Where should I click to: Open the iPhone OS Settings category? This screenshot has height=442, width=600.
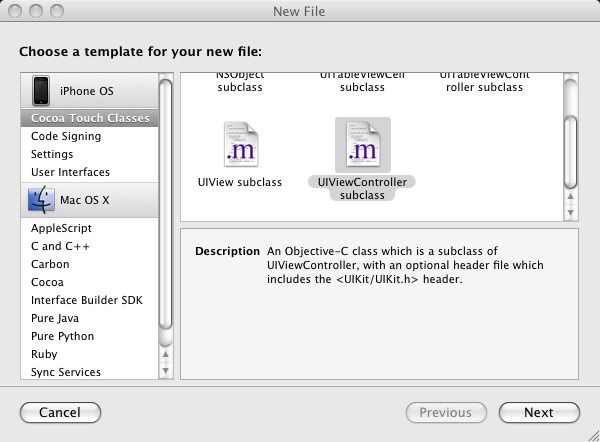click(90, 154)
